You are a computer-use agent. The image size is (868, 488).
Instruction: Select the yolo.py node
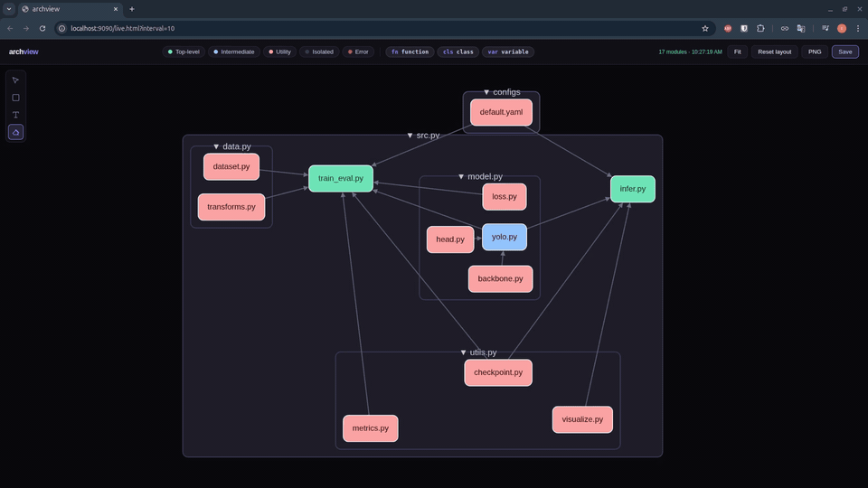pyautogui.click(x=505, y=237)
